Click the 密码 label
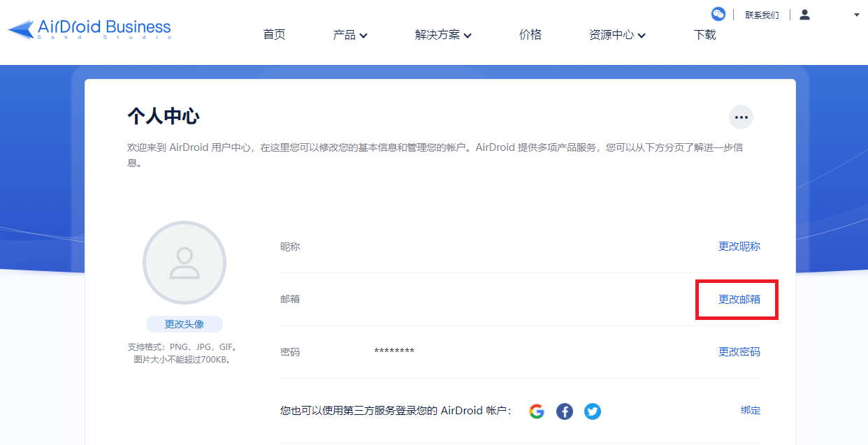Screen dimensions: 868x445 click(290, 352)
